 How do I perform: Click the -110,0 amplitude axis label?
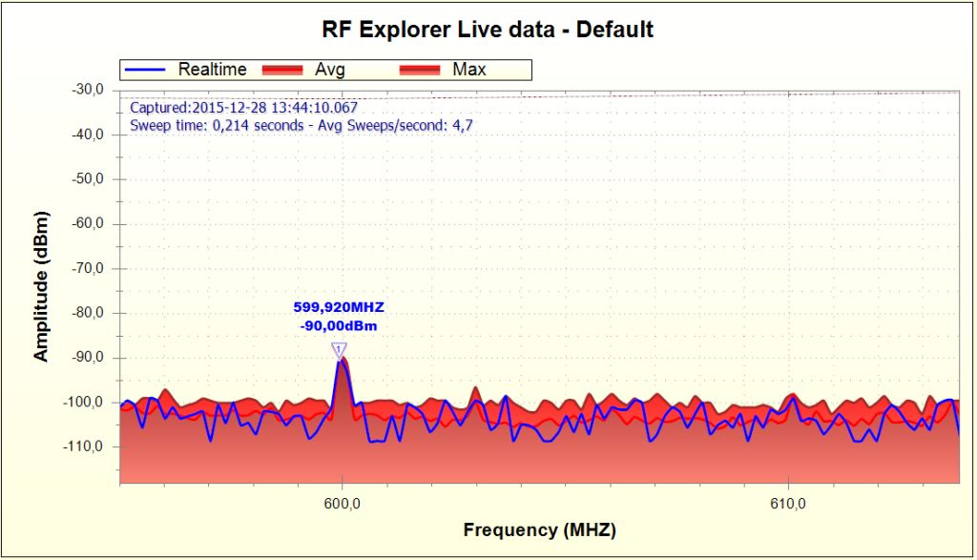[x=84, y=446]
